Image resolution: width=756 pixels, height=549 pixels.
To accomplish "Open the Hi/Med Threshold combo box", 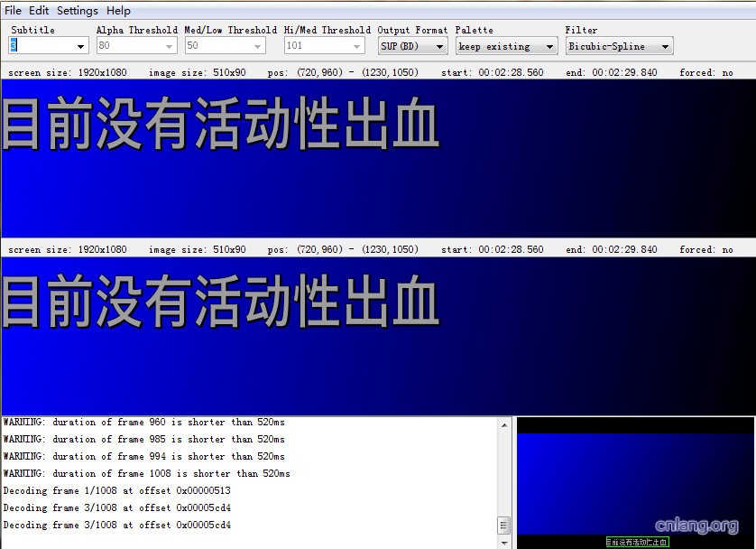I will pyautogui.click(x=324, y=46).
